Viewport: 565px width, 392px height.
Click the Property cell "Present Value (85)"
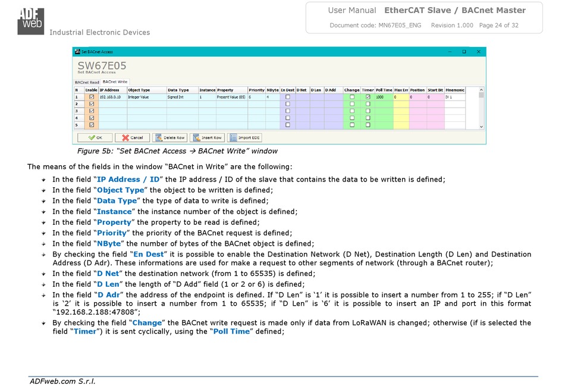[232, 97]
